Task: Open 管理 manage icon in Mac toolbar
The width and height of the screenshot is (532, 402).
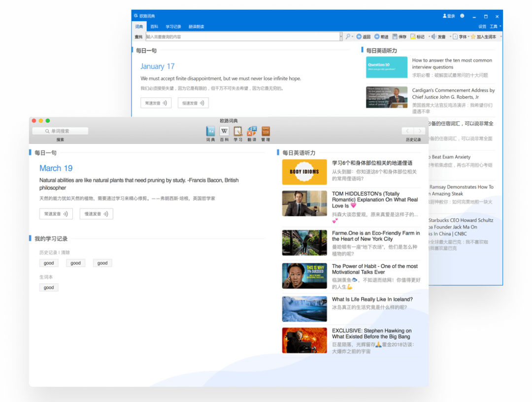Action: point(266,131)
